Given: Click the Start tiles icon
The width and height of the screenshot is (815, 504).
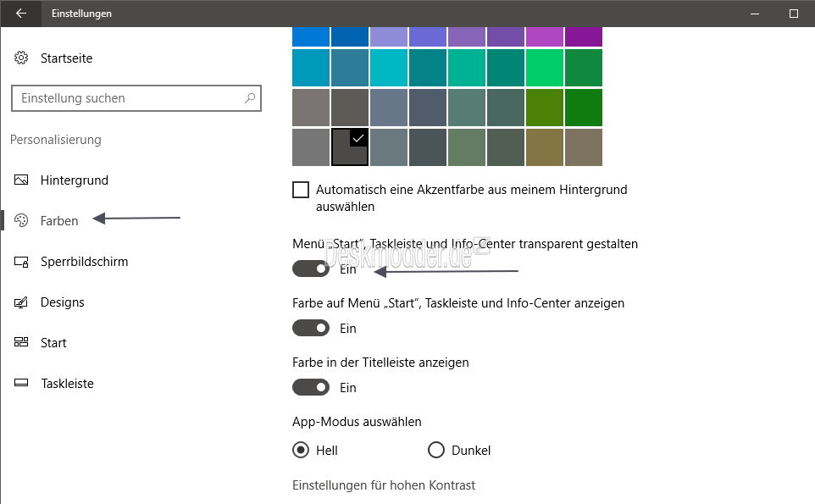Looking at the screenshot, I should click(21, 342).
